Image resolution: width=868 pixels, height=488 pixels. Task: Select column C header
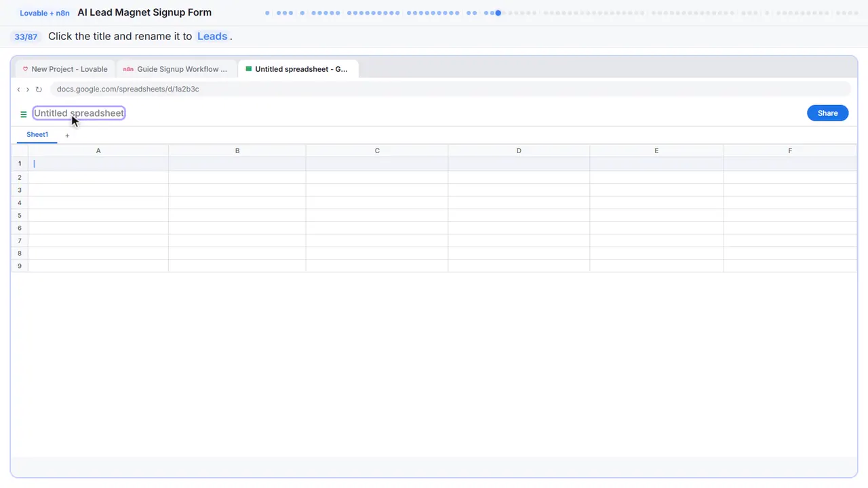377,150
